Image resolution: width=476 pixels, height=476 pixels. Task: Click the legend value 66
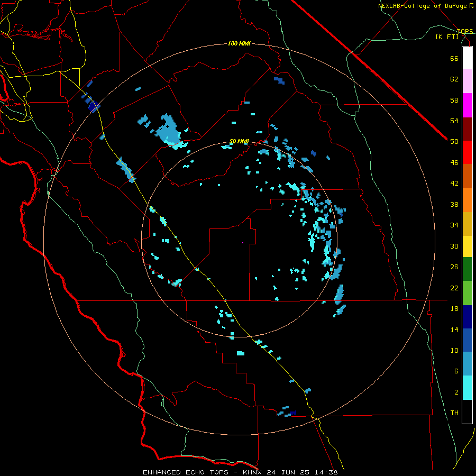point(454,58)
